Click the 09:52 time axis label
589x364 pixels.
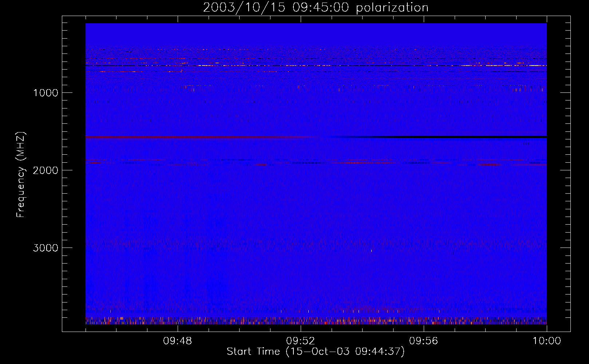pyautogui.click(x=301, y=341)
